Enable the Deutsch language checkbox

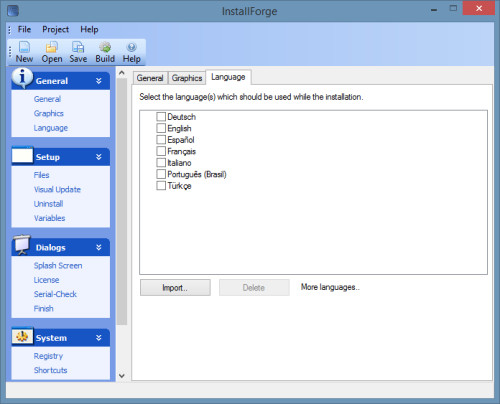(161, 117)
